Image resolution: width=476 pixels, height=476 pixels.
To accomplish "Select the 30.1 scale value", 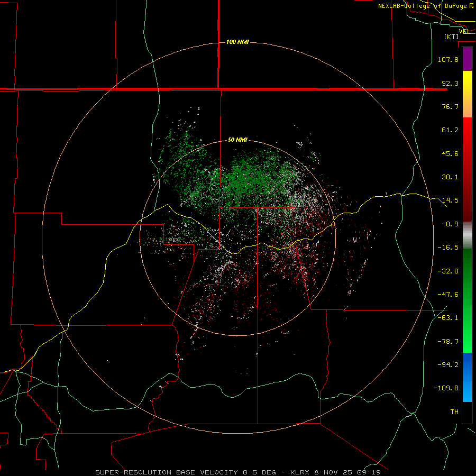I will [450, 177].
